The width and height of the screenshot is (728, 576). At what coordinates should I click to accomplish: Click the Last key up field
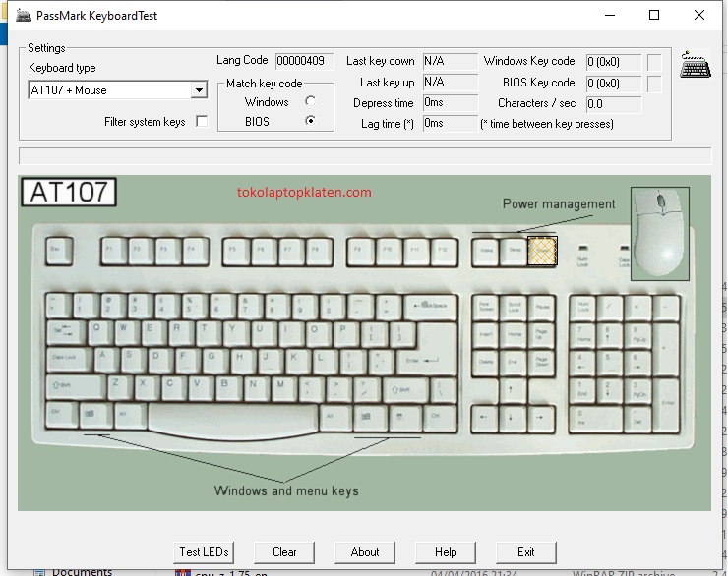tap(450, 83)
